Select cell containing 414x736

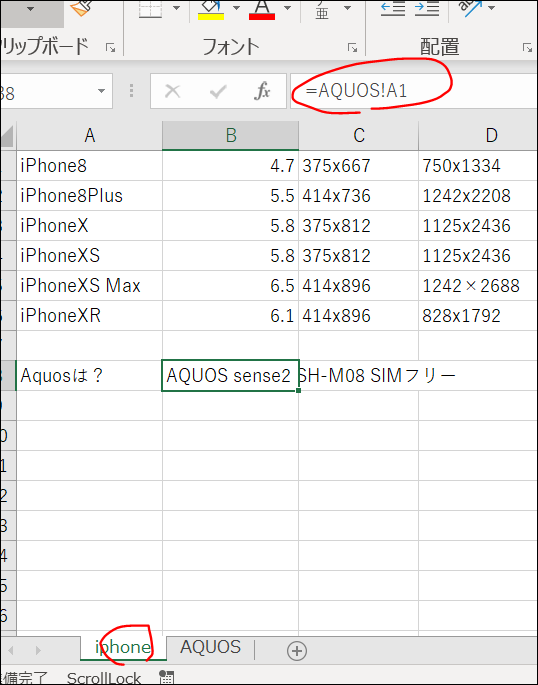(x=359, y=196)
